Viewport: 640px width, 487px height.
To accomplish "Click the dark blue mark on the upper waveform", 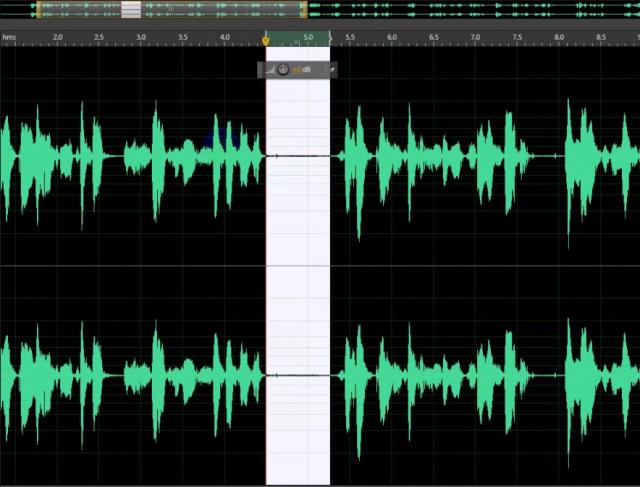I will (219, 139).
